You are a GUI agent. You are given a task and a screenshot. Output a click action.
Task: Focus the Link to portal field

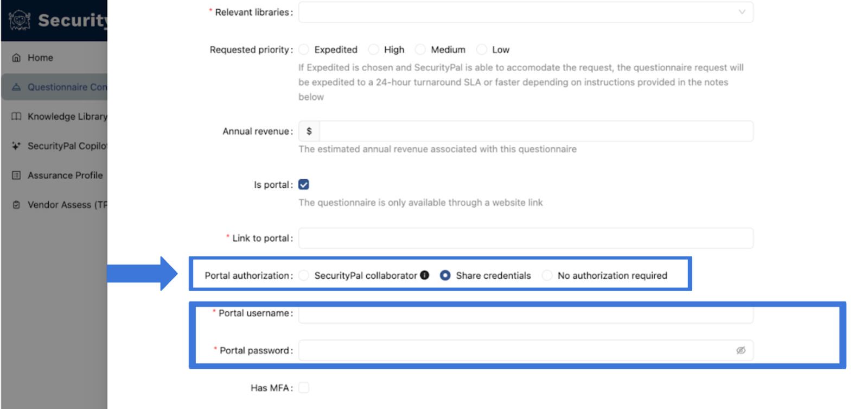pyautogui.click(x=526, y=238)
